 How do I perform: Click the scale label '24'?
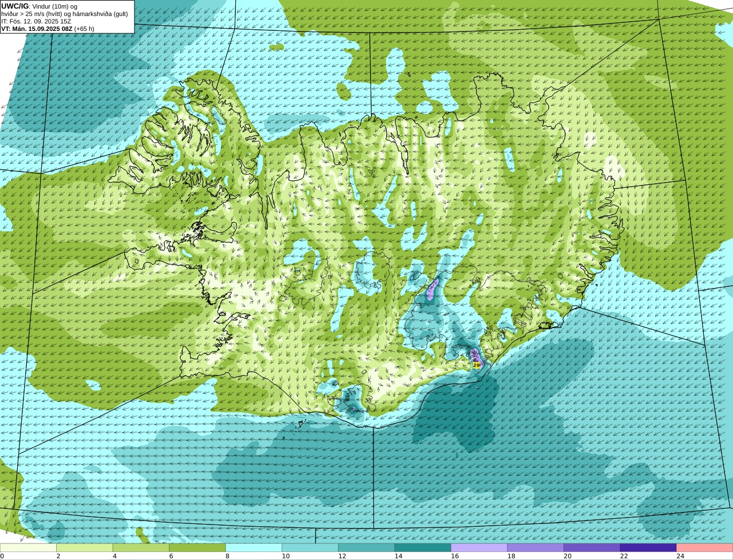pos(680,555)
